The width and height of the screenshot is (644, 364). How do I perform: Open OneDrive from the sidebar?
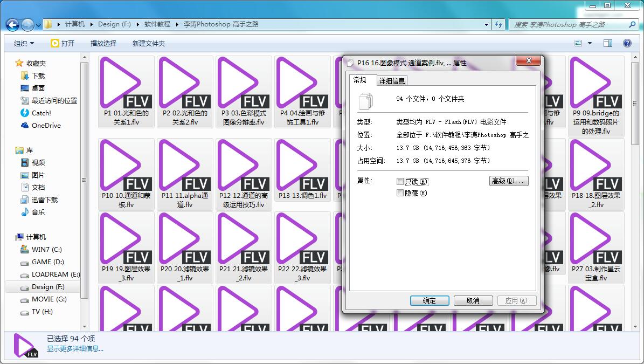pos(46,125)
